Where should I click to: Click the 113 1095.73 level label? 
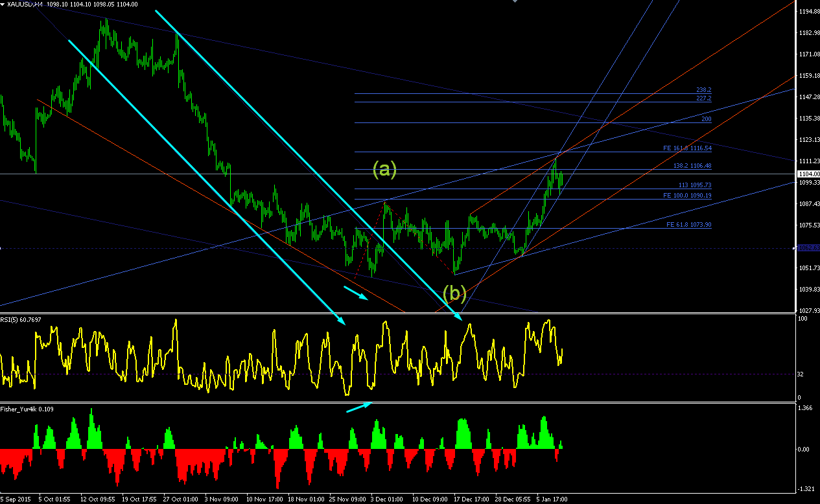(x=695, y=185)
